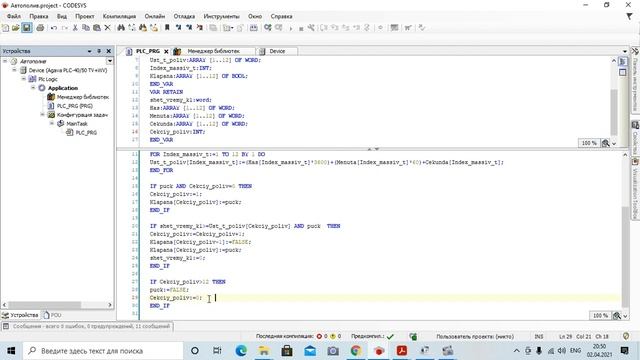This screenshot has width=640, height=360.
Task: Open the Справка menu
Action: [281, 16]
